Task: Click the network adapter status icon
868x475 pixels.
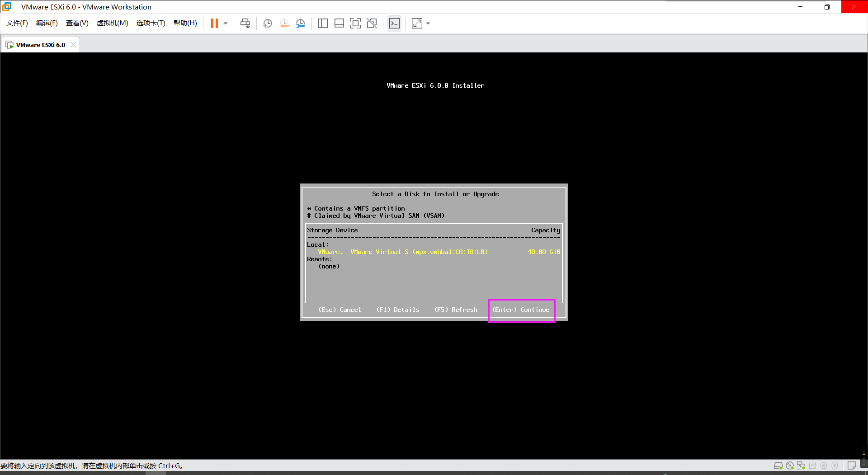Action: 801,466
